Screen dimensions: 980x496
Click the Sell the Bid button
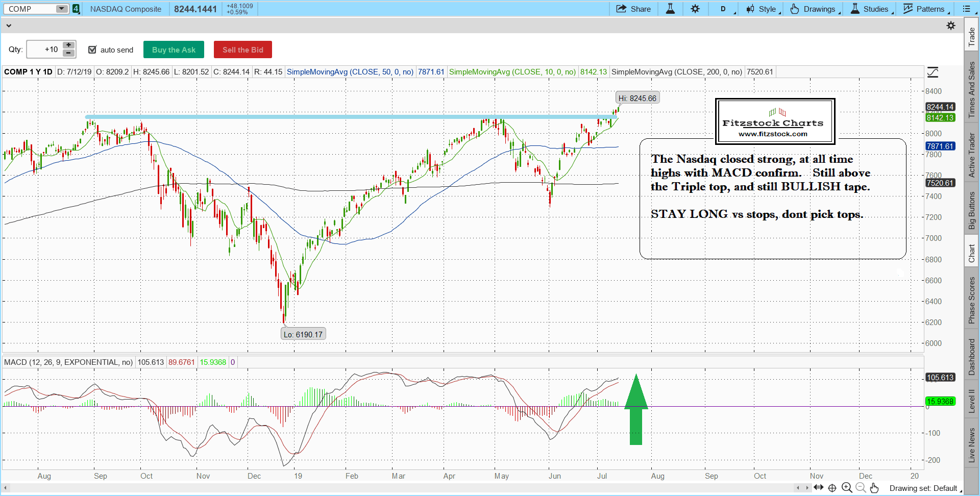(242, 49)
